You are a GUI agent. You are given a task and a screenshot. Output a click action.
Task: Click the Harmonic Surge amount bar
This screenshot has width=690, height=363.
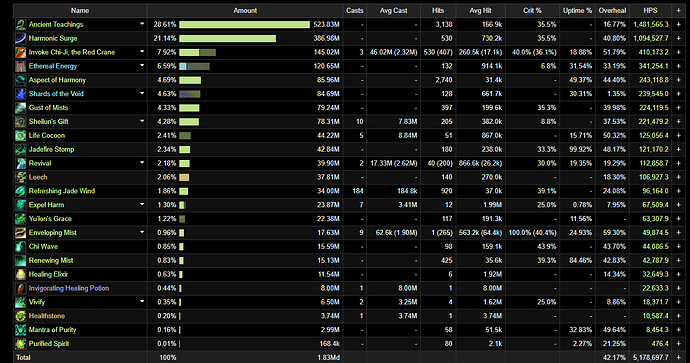point(228,39)
